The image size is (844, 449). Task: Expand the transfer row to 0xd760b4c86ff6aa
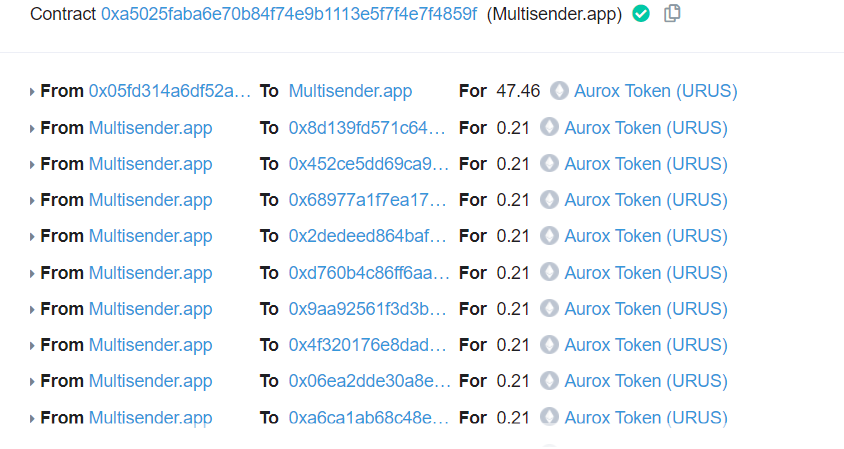coord(32,274)
